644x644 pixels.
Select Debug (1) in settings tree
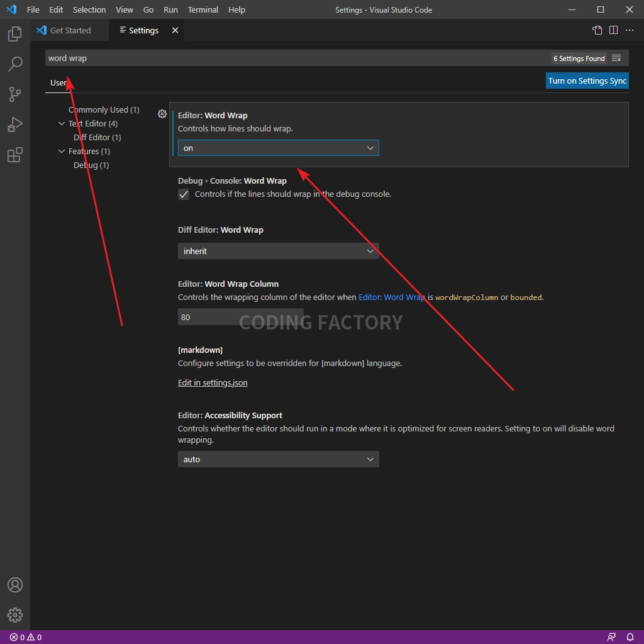(91, 165)
